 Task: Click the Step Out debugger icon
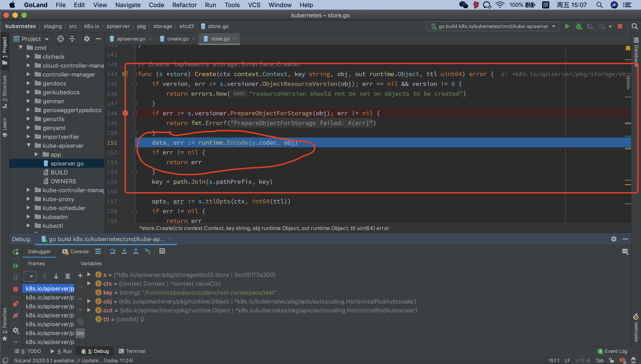(136, 251)
